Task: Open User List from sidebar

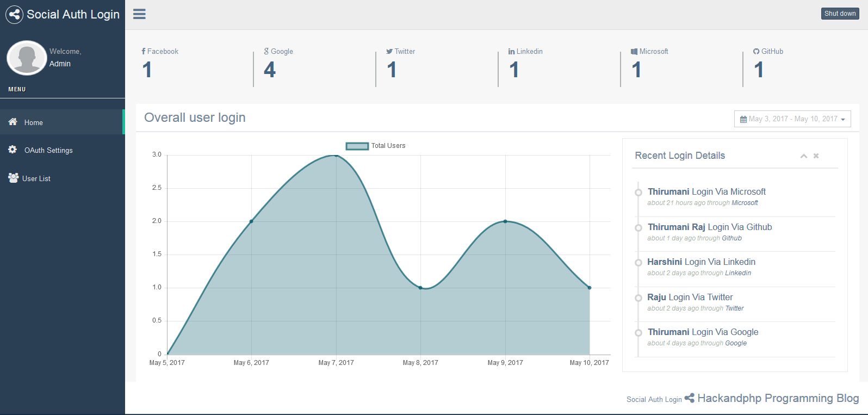Action: click(36, 178)
